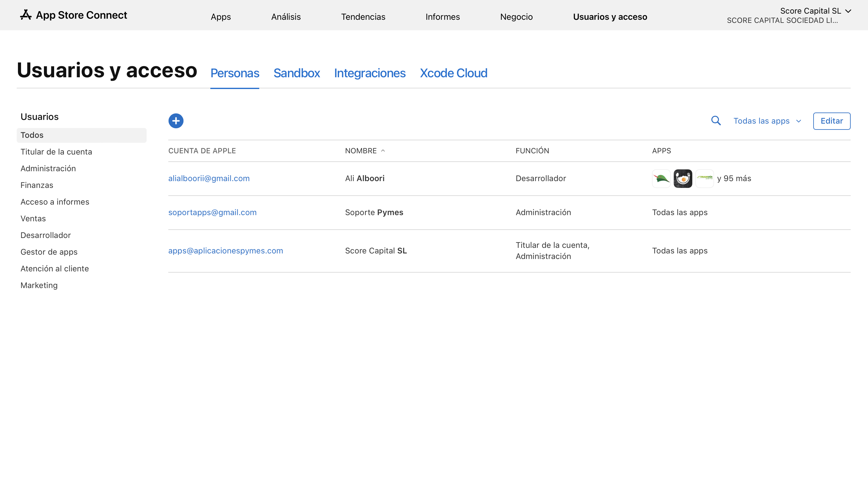This screenshot has height=484, width=868.
Task: Open Negocio in top navigation
Action: tap(516, 17)
